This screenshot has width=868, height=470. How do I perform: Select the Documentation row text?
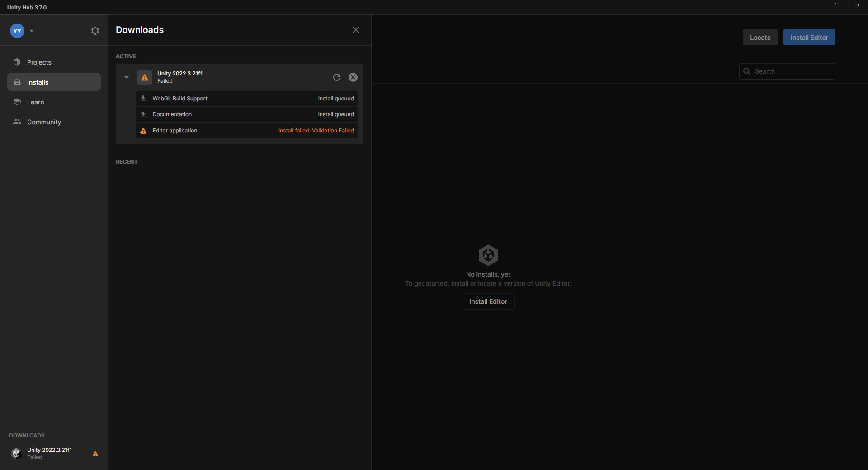tap(172, 114)
